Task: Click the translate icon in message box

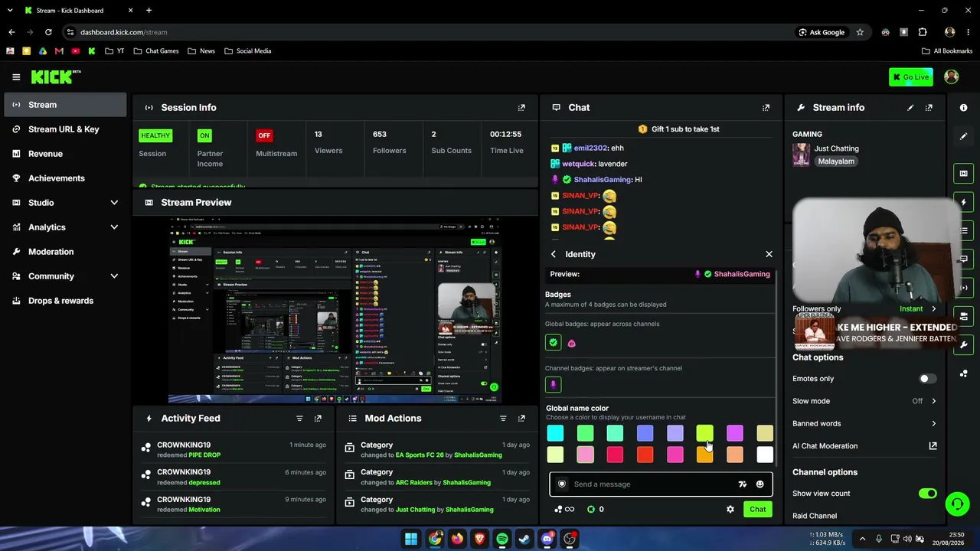Action: (742, 484)
